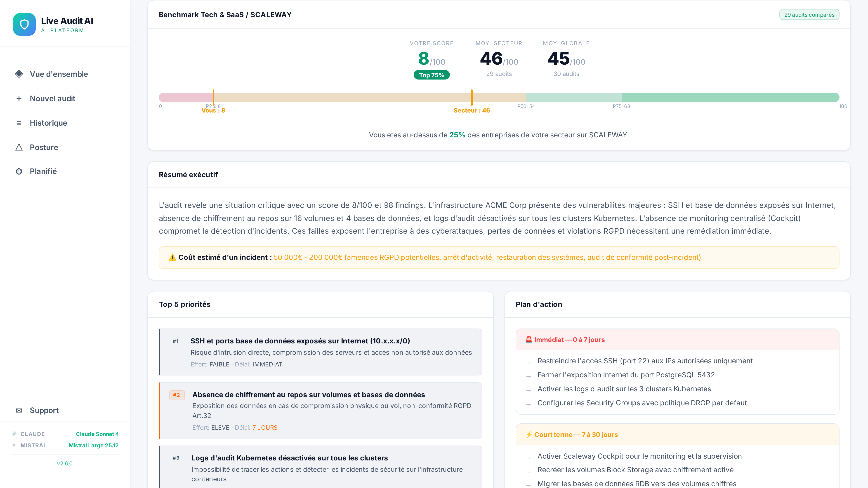Click the warning icon in incident cost banner
868x488 pixels.
172,258
